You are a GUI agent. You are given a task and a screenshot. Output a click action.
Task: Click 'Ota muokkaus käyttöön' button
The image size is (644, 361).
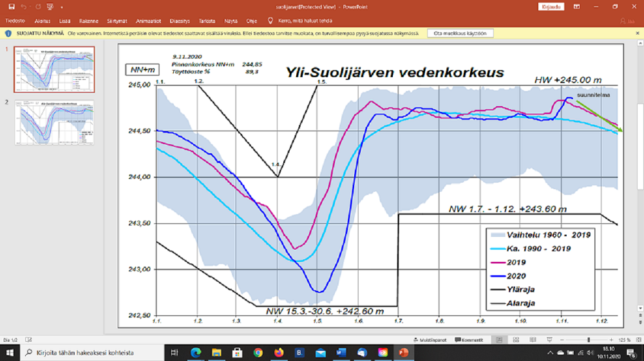pos(460,33)
